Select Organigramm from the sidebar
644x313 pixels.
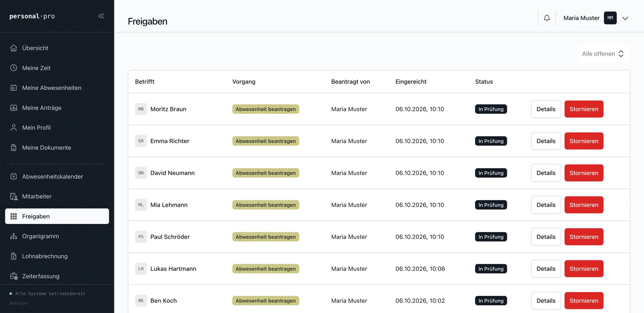[57, 236]
